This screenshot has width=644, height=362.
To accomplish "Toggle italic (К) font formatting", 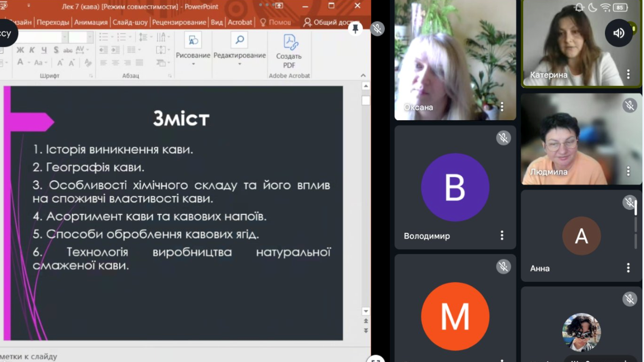I will [x=32, y=50].
